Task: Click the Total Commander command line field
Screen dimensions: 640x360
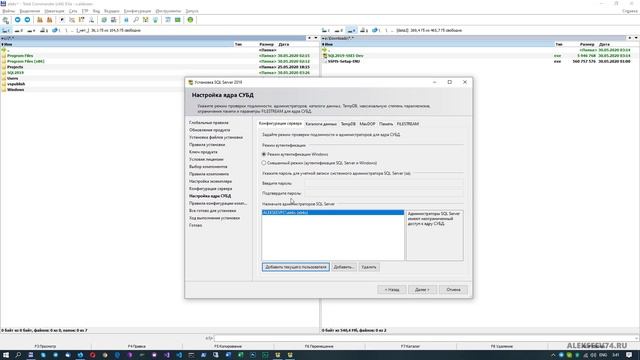Action: 426,338
